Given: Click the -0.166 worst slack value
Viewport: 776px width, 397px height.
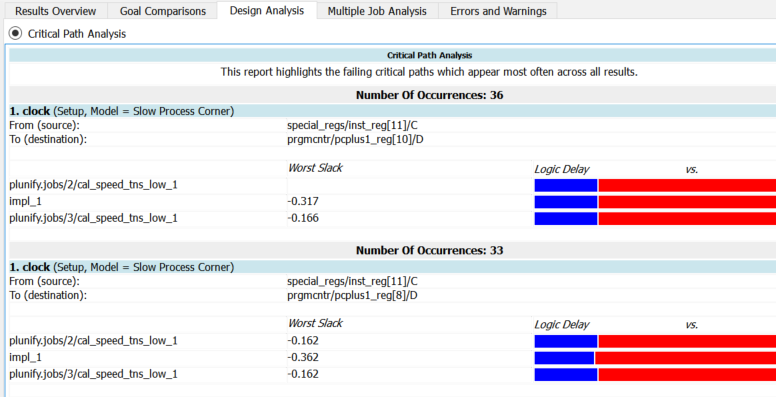Looking at the screenshot, I should [x=303, y=218].
